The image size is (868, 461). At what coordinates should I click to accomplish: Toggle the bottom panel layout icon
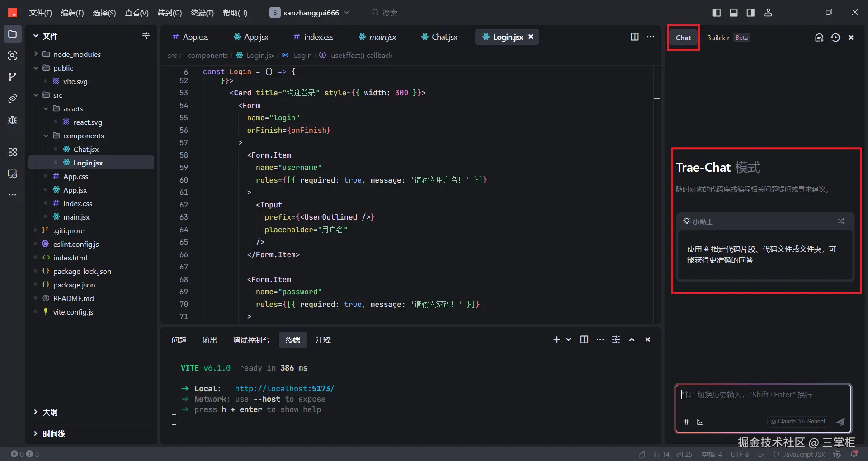(734, 13)
